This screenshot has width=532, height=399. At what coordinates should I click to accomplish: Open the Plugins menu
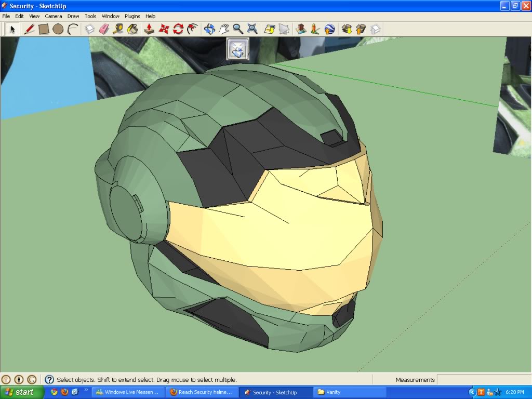click(132, 16)
